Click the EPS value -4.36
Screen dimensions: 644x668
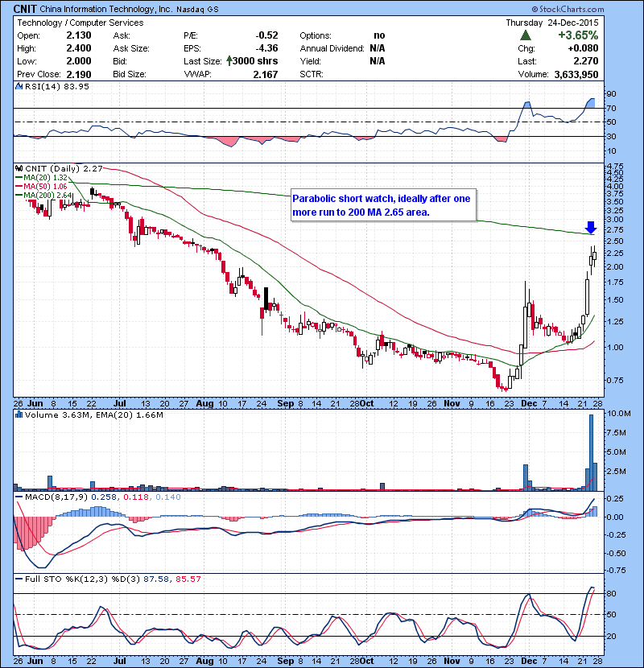(266, 48)
